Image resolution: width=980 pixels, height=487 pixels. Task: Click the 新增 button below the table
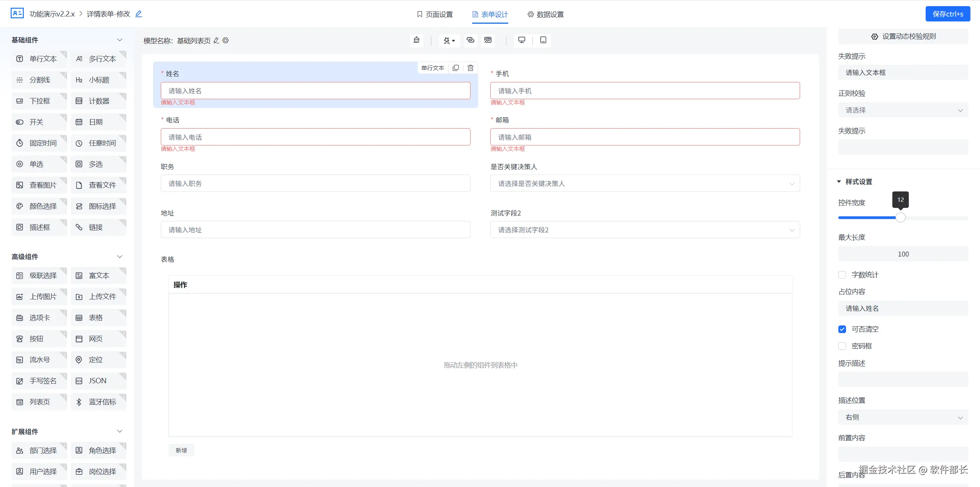pyautogui.click(x=181, y=450)
